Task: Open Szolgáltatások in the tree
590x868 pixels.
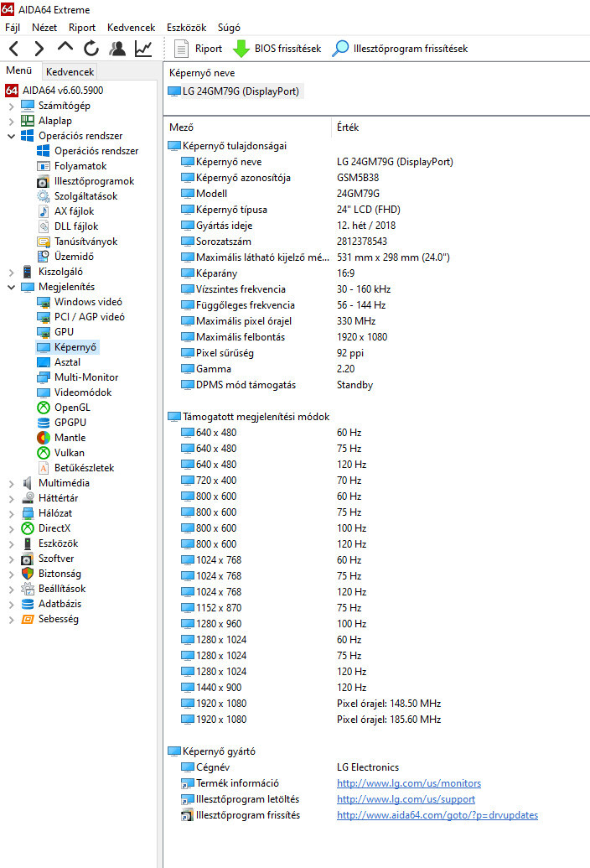Action: tap(77, 196)
